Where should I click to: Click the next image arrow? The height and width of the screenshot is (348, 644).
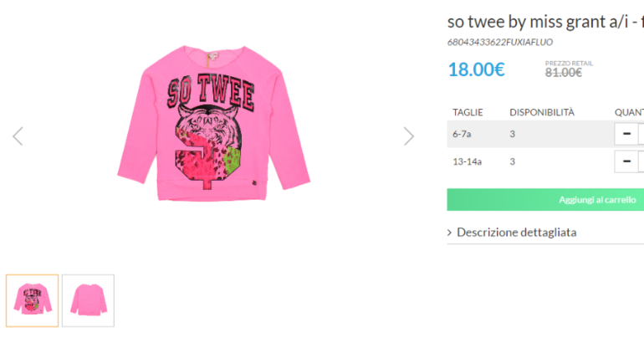pyautogui.click(x=409, y=136)
